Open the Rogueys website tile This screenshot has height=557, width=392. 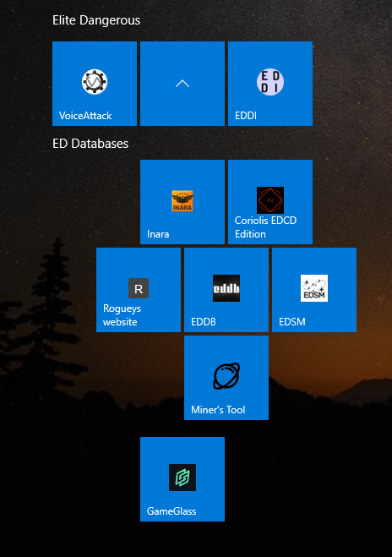139,290
